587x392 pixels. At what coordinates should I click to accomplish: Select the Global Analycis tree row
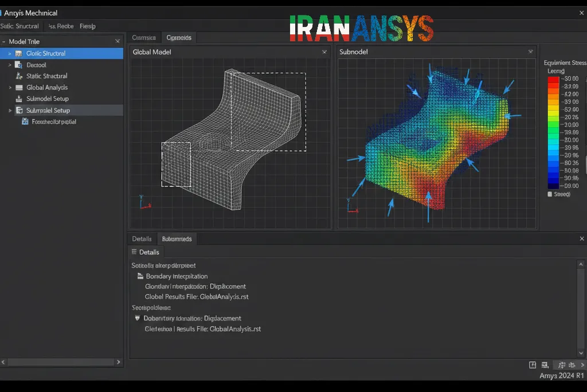pos(61,88)
